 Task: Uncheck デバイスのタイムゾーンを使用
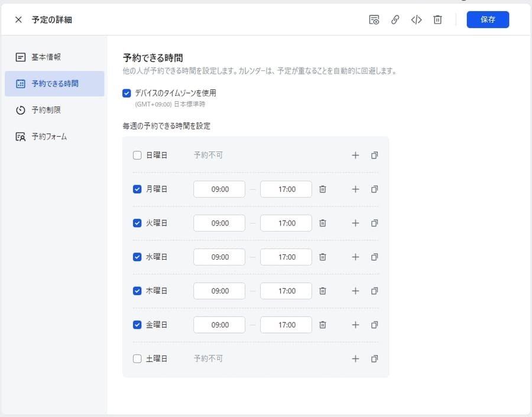coord(125,93)
